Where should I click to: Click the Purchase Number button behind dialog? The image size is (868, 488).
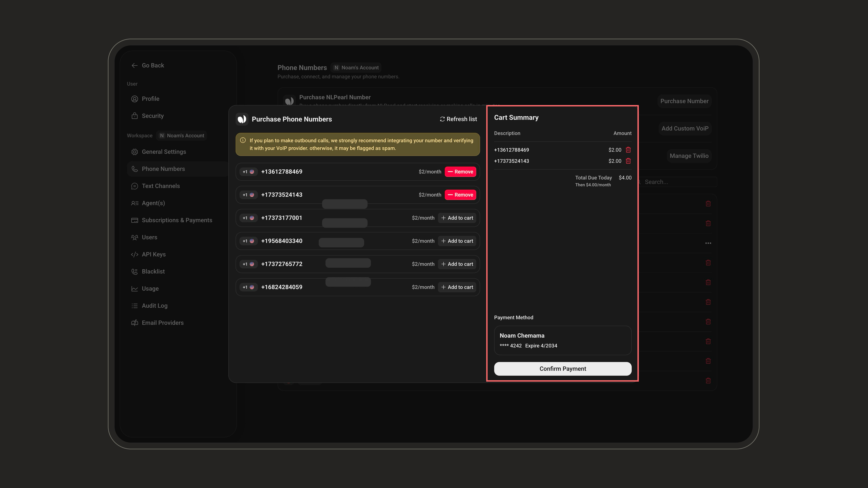point(684,101)
